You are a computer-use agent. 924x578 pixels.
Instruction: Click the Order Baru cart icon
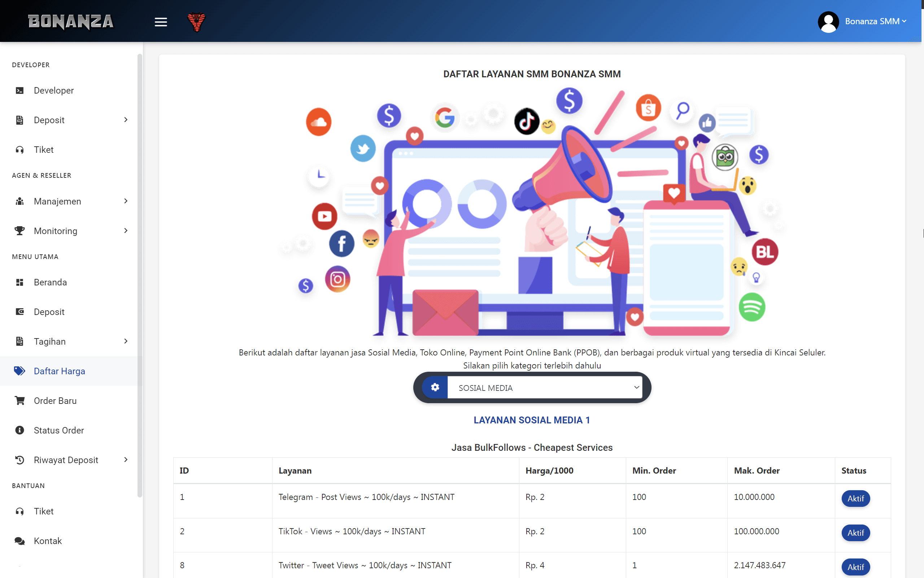click(19, 401)
